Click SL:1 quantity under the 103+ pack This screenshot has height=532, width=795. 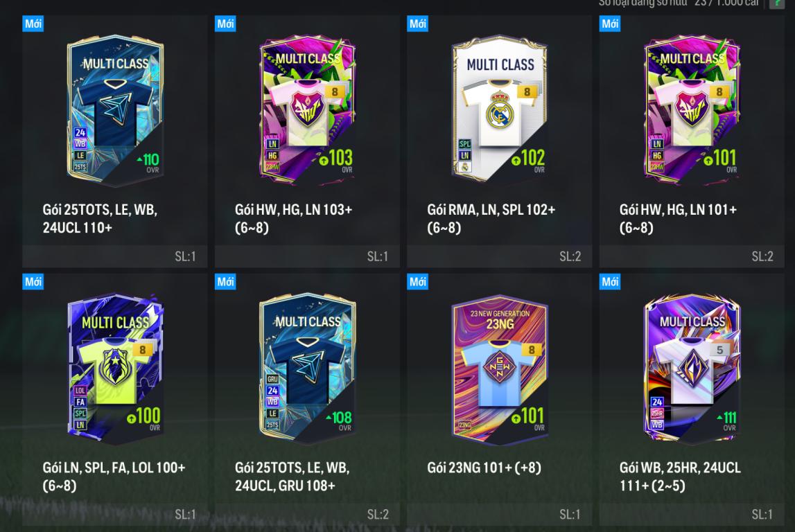(x=378, y=256)
